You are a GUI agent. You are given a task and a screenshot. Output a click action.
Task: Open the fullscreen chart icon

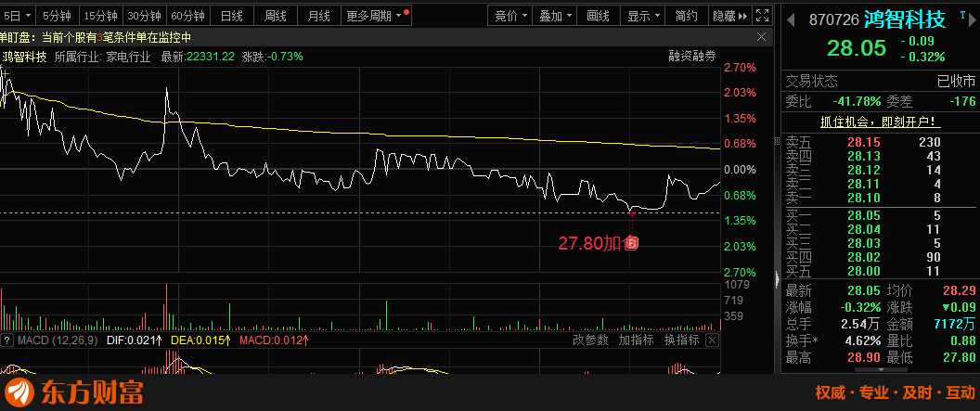coord(762,16)
